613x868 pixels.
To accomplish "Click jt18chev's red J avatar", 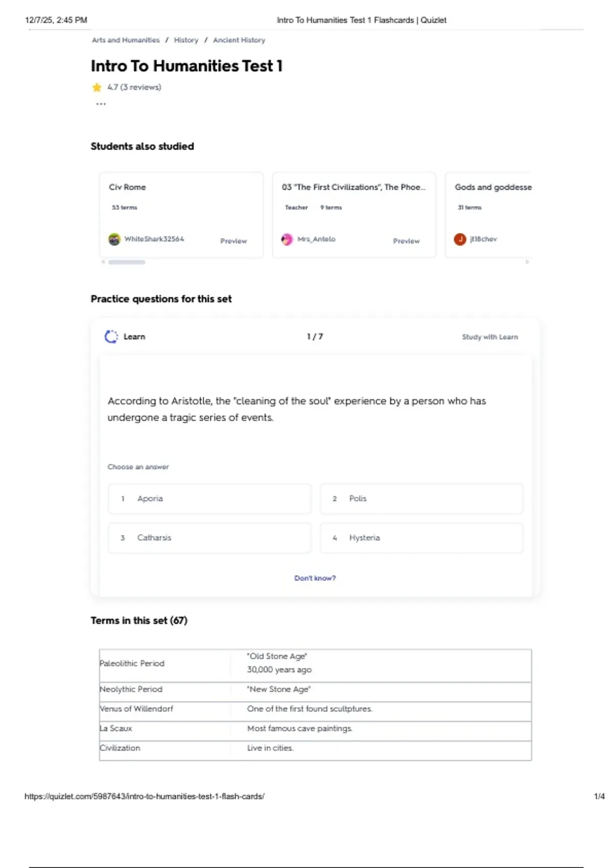I will click(x=460, y=239).
